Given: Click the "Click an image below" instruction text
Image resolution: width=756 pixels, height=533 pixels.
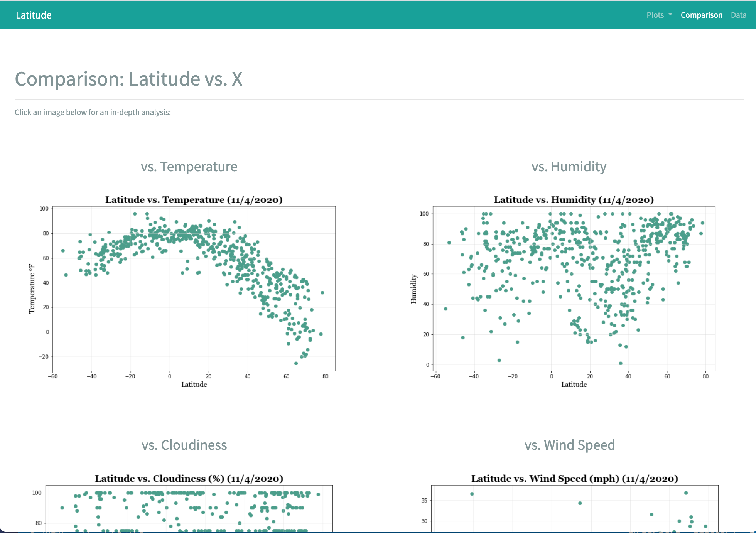Looking at the screenshot, I should (x=93, y=112).
